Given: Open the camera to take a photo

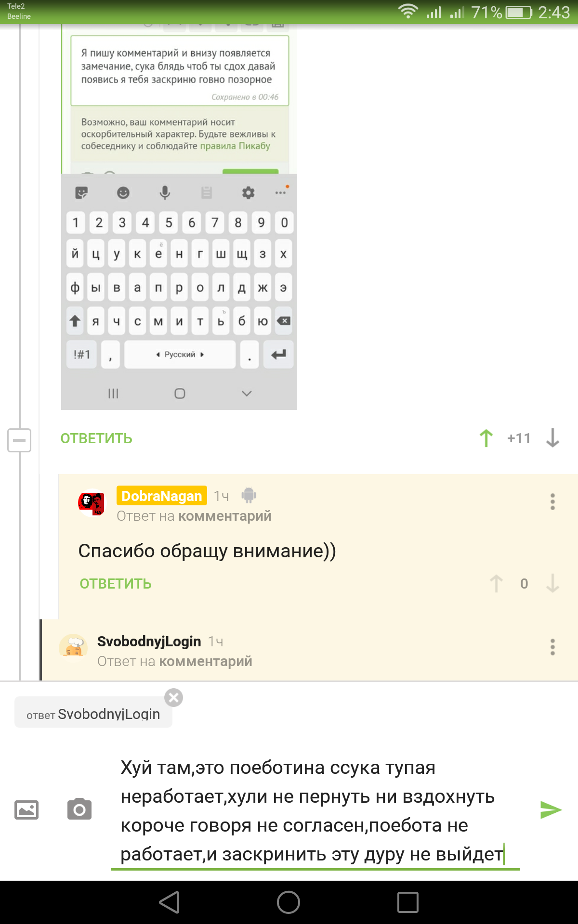Looking at the screenshot, I should click(x=79, y=810).
